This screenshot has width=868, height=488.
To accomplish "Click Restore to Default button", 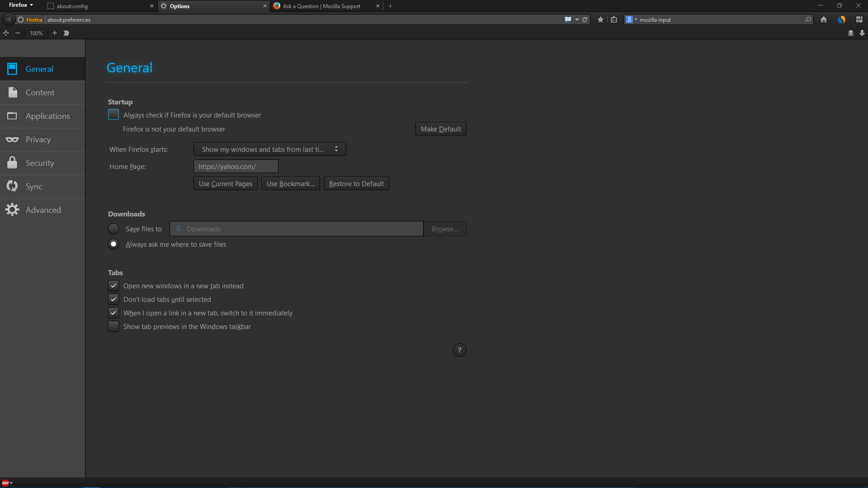I will [356, 183].
